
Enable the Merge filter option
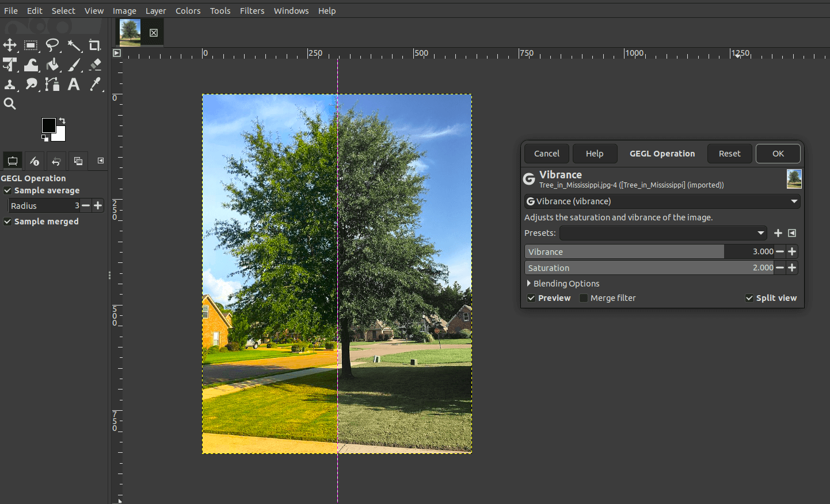pyautogui.click(x=583, y=298)
